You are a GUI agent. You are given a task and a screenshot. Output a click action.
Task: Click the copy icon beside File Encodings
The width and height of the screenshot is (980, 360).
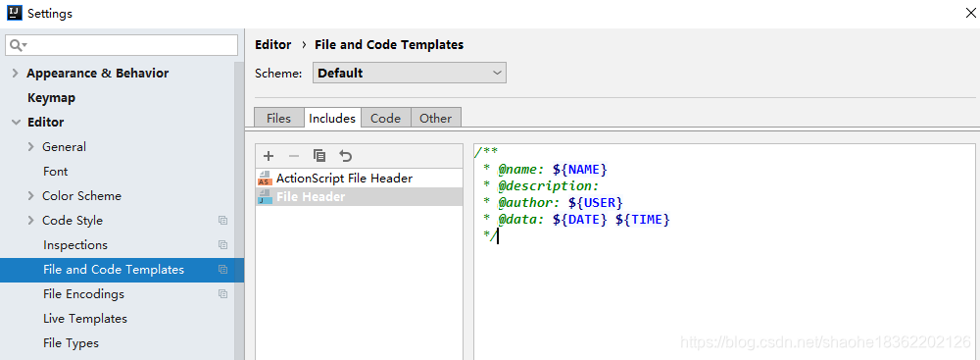click(x=223, y=293)
